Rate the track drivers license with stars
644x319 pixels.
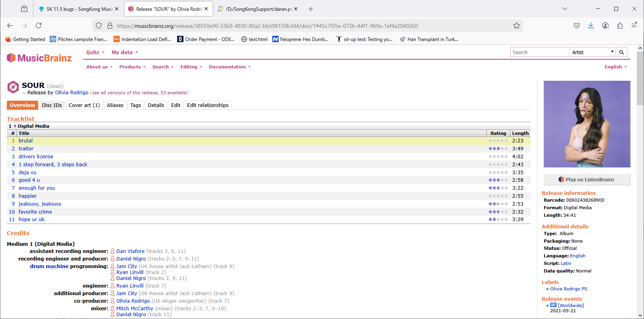click(x=498, y=157)
